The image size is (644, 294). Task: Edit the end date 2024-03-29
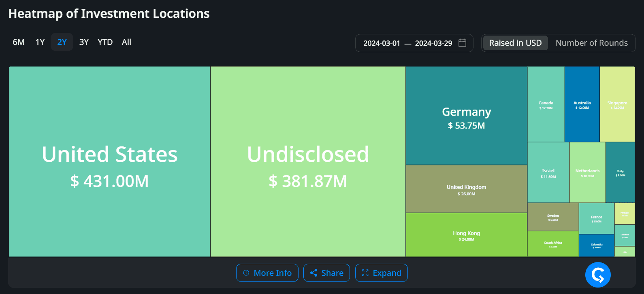point(433,43)
